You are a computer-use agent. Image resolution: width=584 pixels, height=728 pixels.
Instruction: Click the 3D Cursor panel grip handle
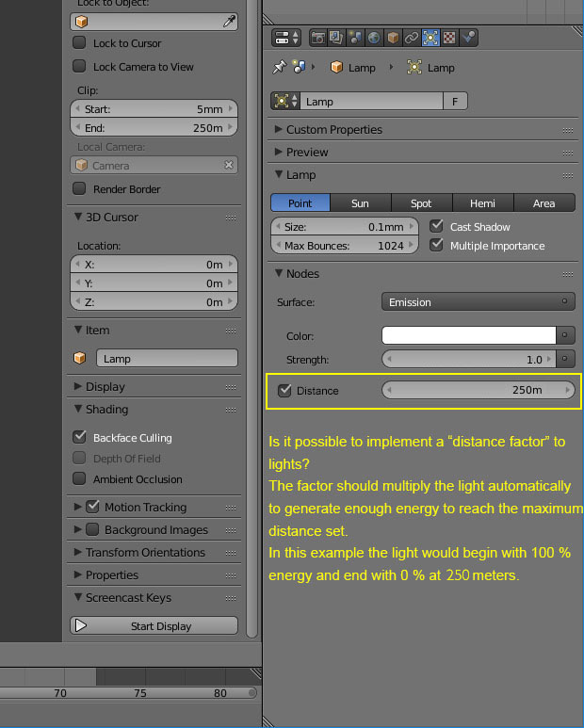[231, 218]
